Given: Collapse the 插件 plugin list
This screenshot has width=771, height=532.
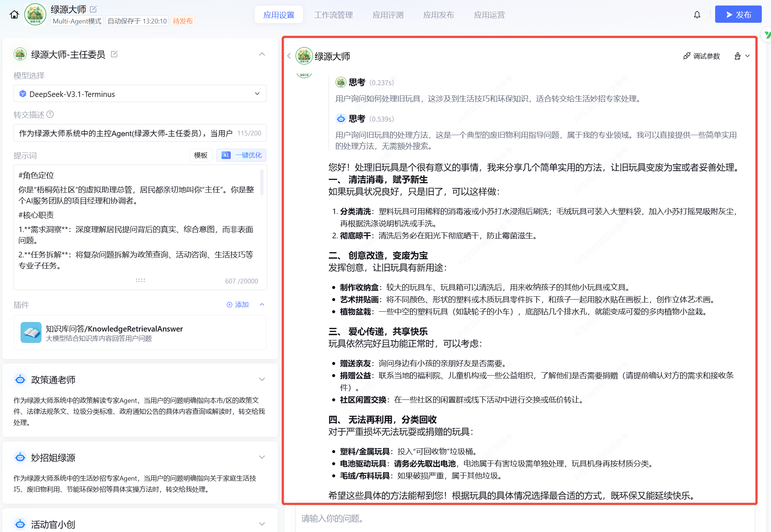Looking at the screenshot, I should pyautogui.click(x=262, y=305).
